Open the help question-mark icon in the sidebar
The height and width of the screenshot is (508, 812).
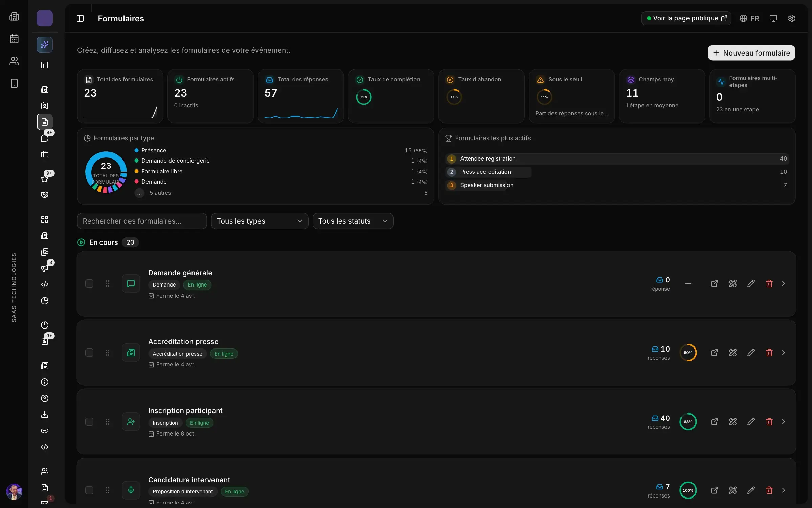point(45,398)
